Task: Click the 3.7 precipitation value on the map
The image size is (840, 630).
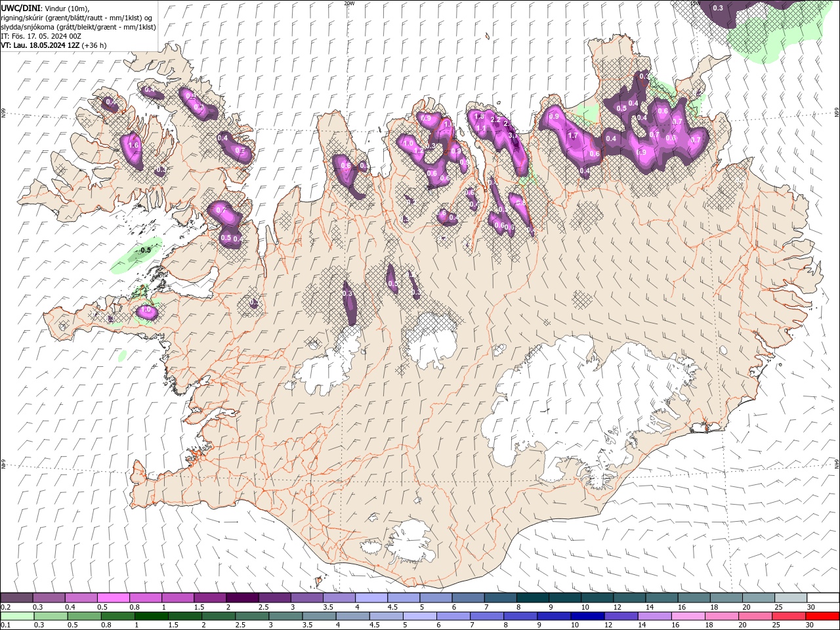Action: (513, 135)
